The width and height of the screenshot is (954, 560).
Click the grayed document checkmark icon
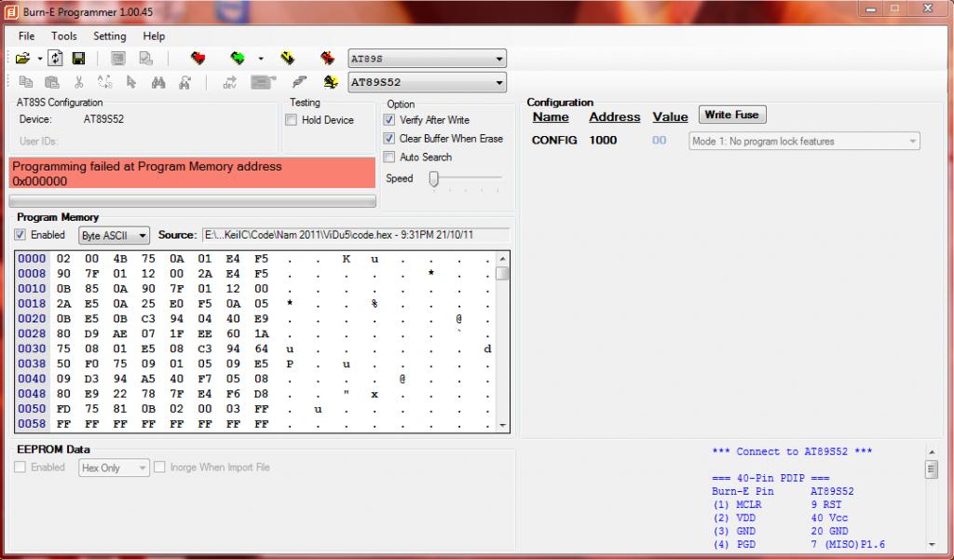tap(146, 59)
